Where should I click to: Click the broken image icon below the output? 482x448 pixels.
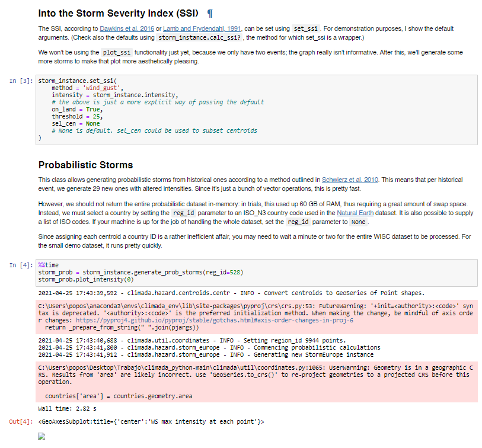[40, 436]
